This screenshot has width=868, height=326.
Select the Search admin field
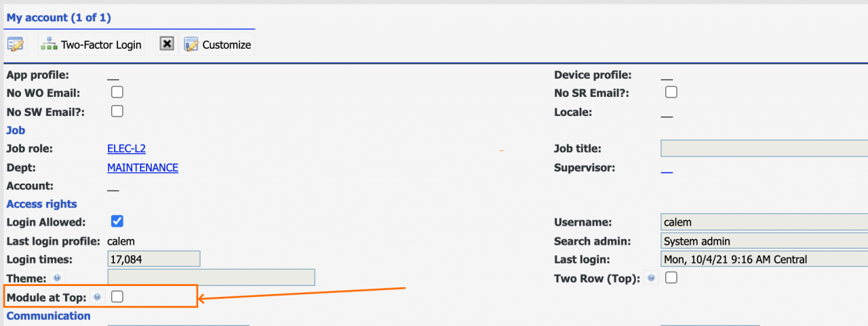(x=764, y=241)
